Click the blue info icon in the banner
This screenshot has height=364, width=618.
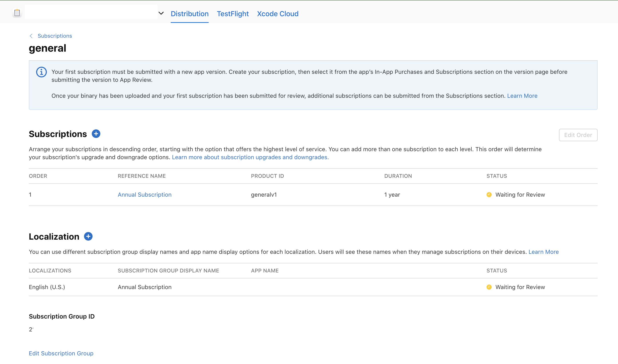point(41,72)
